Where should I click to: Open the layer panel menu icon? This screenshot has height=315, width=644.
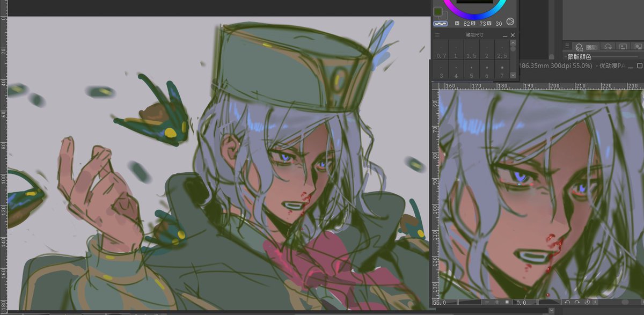tap(567, 46)
